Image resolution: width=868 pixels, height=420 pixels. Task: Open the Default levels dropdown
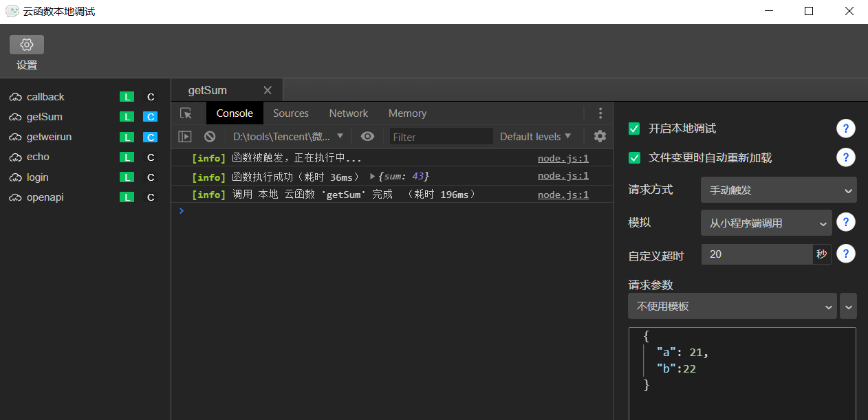click(x=536, y=136)
